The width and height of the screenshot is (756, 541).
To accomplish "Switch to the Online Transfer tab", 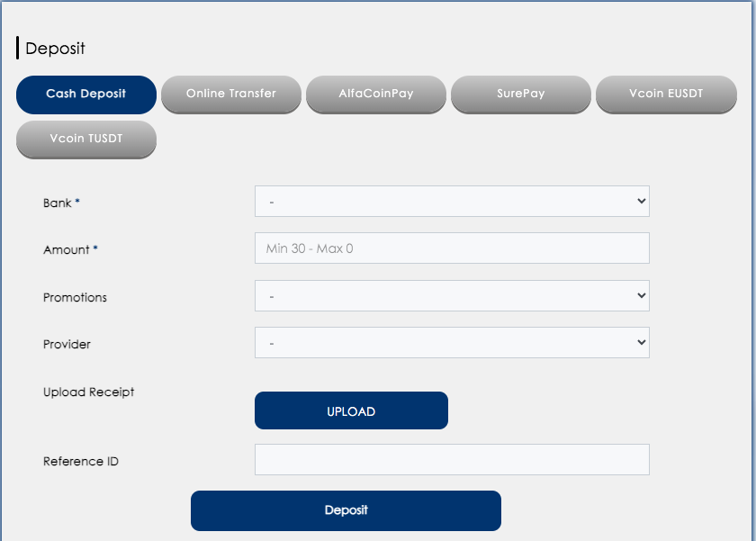I will [x=231, y=94].
